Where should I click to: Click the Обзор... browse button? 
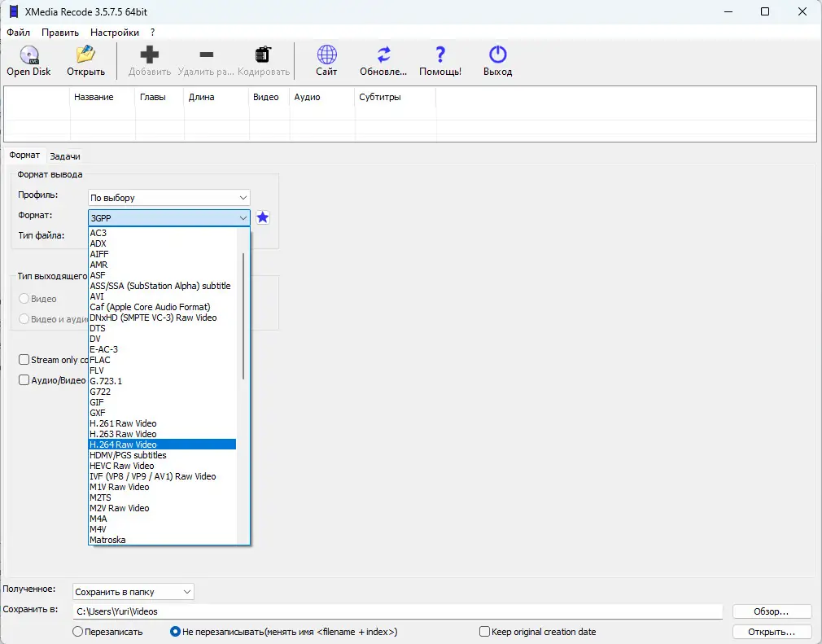(772, 611)
